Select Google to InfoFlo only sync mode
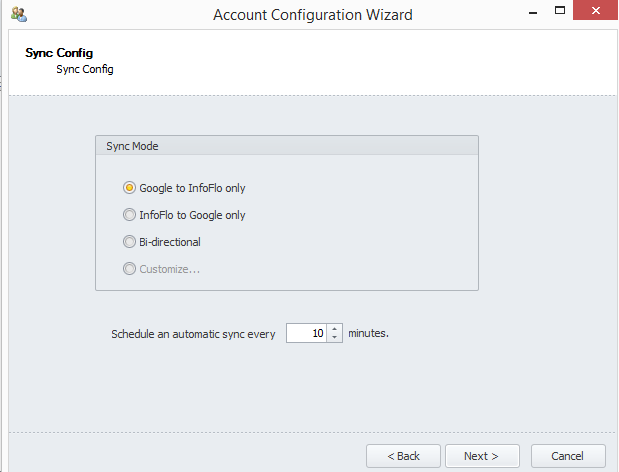This screenshot has height=472, width=619. (x=129, y=187)
